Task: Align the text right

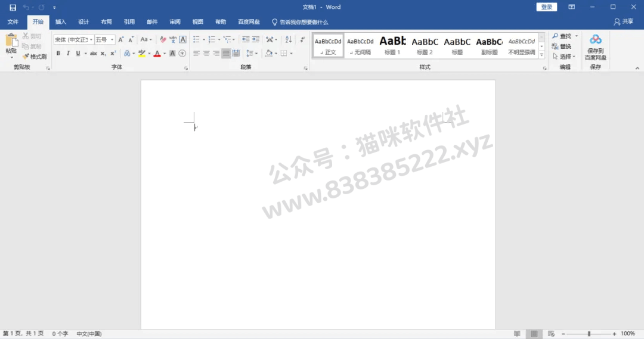Action: (216, 54)
